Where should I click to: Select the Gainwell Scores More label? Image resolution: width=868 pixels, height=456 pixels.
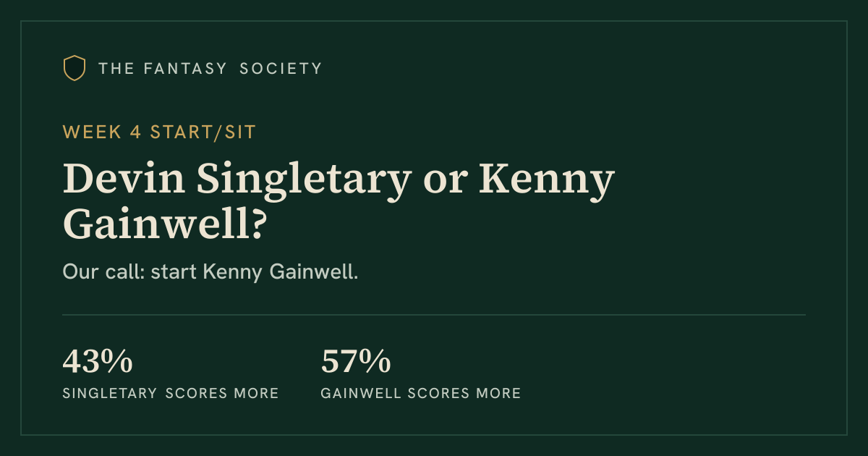click(x=421, y=394)
